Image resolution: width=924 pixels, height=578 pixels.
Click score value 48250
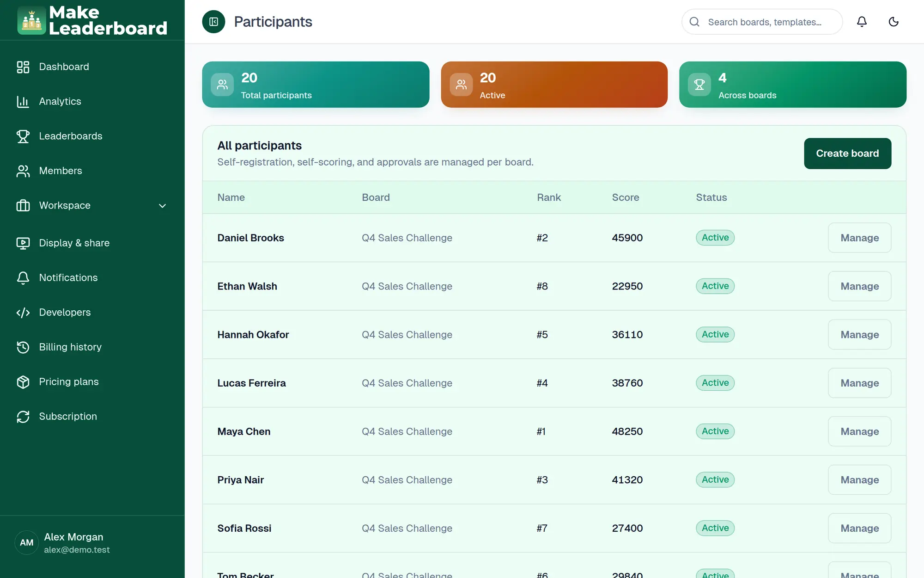(x=627, y=431)
